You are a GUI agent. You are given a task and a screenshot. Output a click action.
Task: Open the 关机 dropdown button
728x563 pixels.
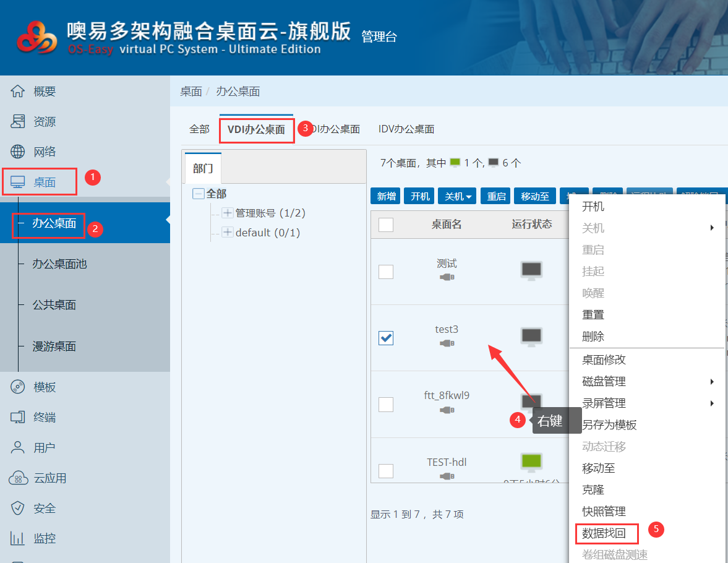pos(458,196)
